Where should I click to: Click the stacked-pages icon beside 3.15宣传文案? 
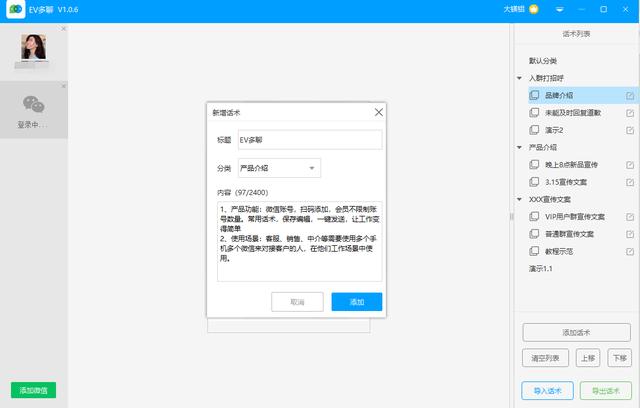pyautogui.click(x=534, y=182)
